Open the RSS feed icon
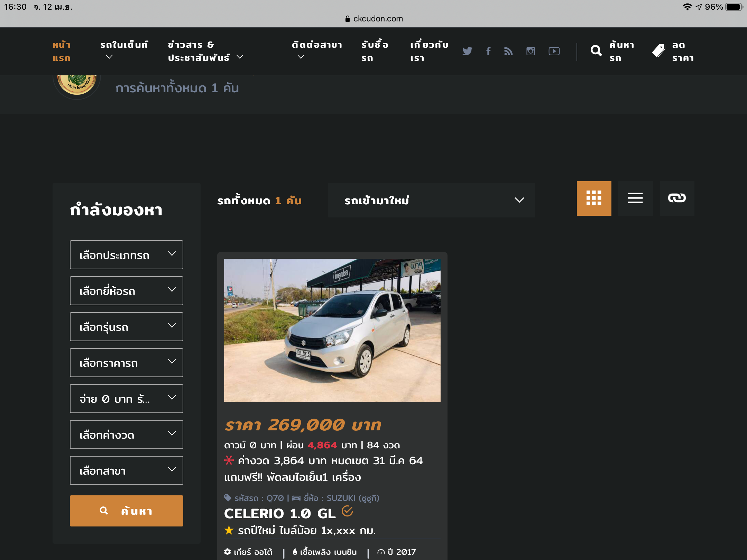This screenshot has height=560, width=747. (x=508, y=51)
